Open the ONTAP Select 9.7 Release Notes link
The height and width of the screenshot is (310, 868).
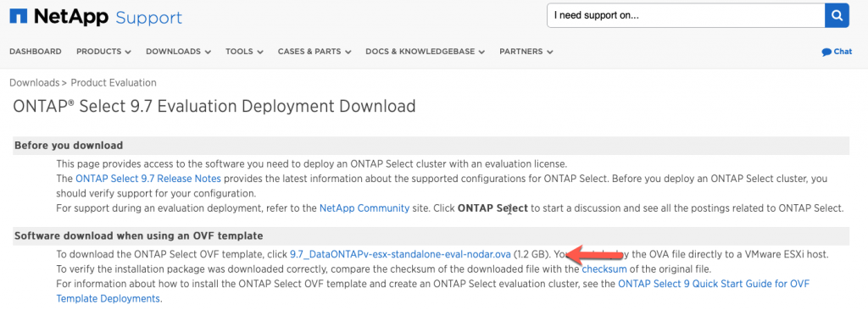click(148, 179)
